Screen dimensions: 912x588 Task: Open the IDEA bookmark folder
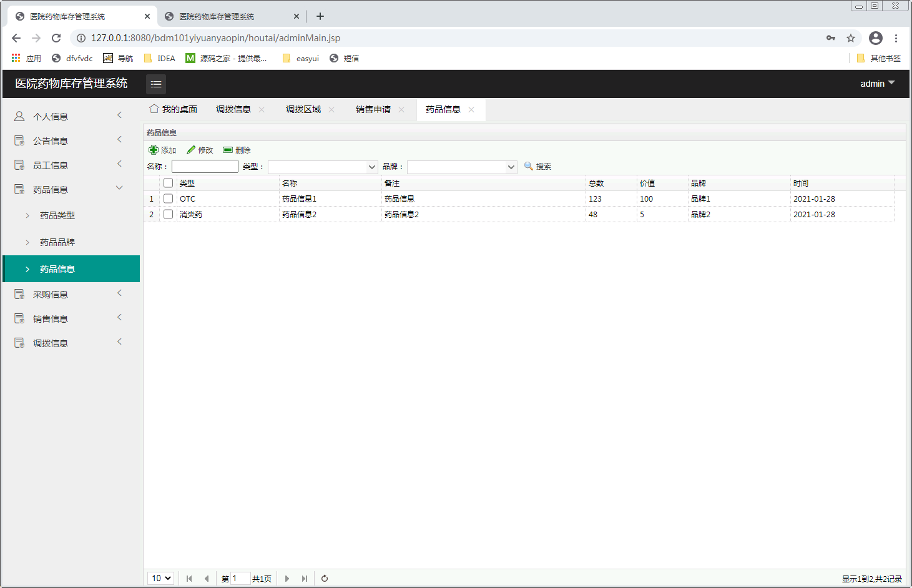[160, 58]
